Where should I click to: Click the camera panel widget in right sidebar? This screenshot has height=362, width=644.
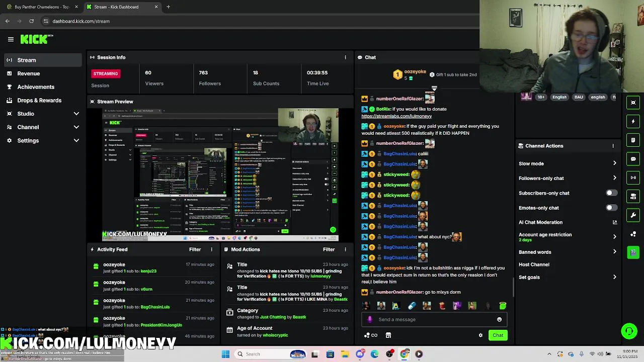[x=633, y=197]
